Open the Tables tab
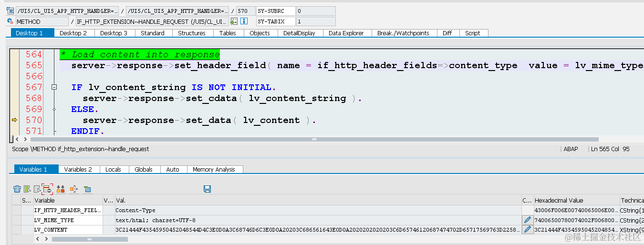Image resolution: width=644 pixels, height=245 pixels. [x=228, y=33]
